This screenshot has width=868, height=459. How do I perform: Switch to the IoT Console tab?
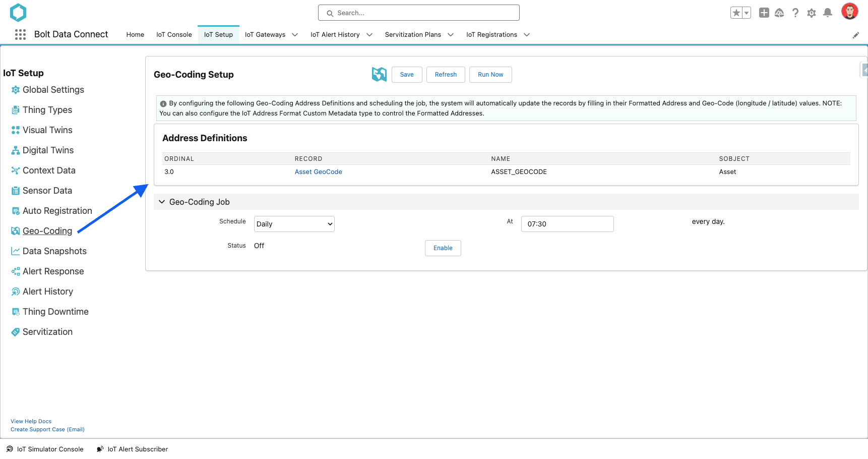pyautogui.click(x=174, y=35)
